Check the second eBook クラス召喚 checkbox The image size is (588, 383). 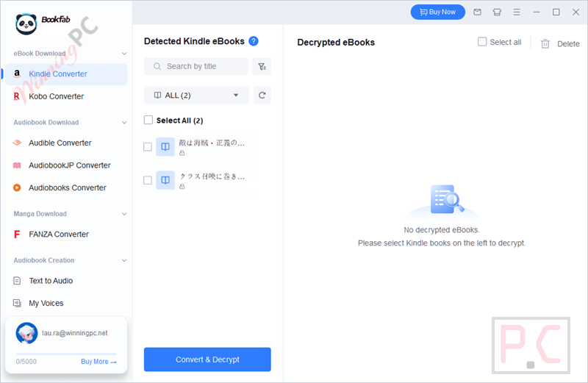148,180
